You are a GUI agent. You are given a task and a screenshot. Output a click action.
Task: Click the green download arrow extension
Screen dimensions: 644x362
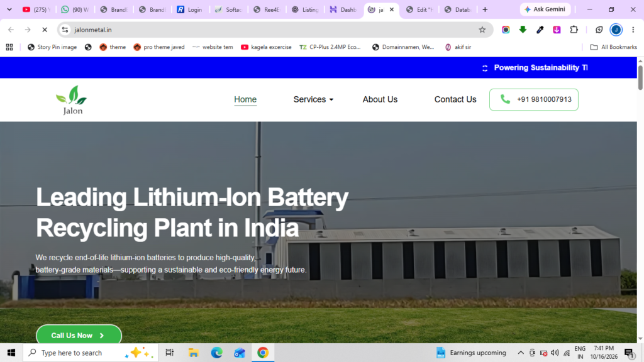[x=523, y=30]
